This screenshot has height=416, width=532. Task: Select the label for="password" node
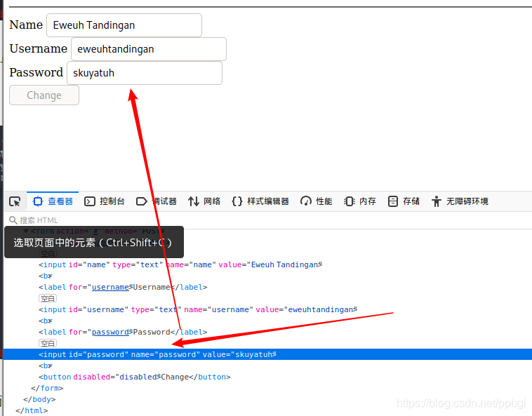click(x=123, y=332)
